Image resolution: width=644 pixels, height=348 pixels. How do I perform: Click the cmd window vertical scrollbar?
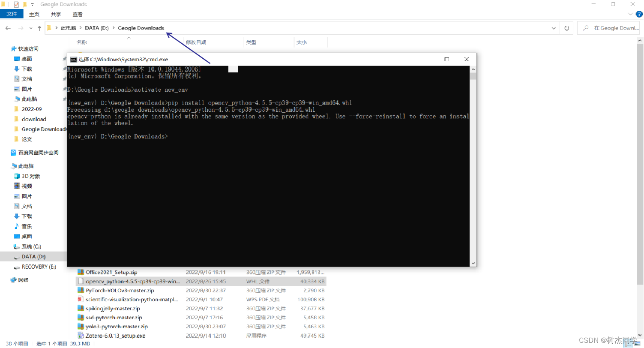[473, 166]
